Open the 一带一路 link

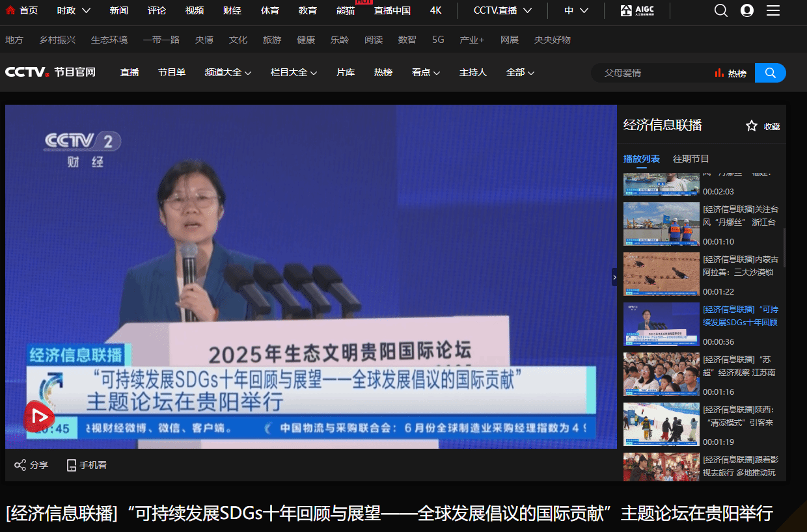[x=161, y=40]
